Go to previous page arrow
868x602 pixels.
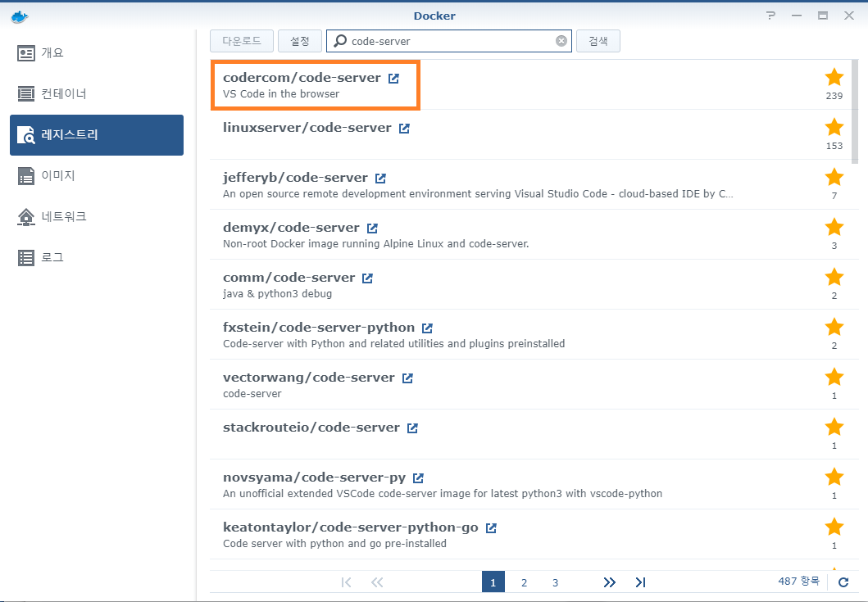click(x=377, y=582)
